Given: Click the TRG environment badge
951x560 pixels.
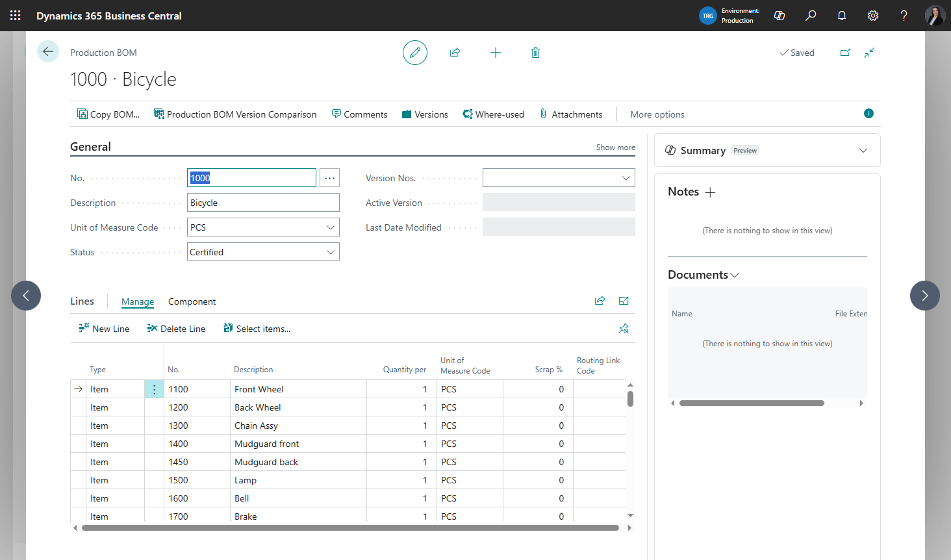Looking at the screenshot, I should [708, 16].
